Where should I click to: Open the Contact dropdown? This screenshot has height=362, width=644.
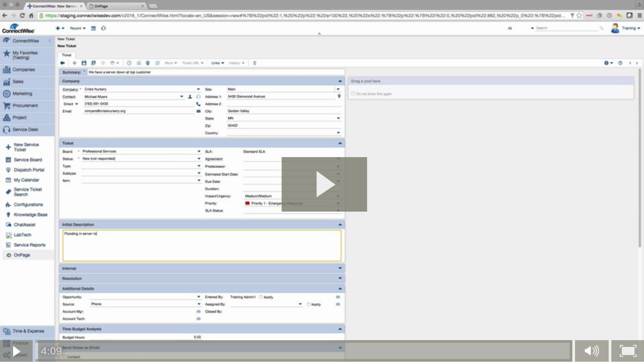[x=181, y=97]
